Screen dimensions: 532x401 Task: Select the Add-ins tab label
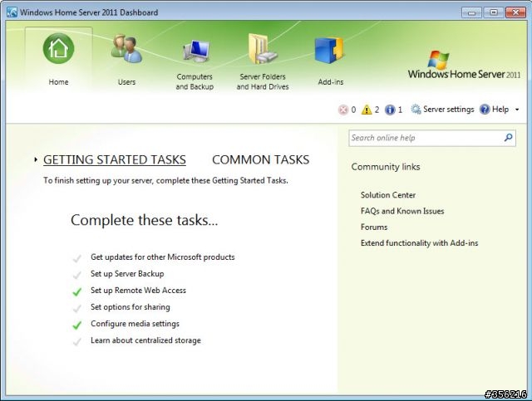click(331, 82)
